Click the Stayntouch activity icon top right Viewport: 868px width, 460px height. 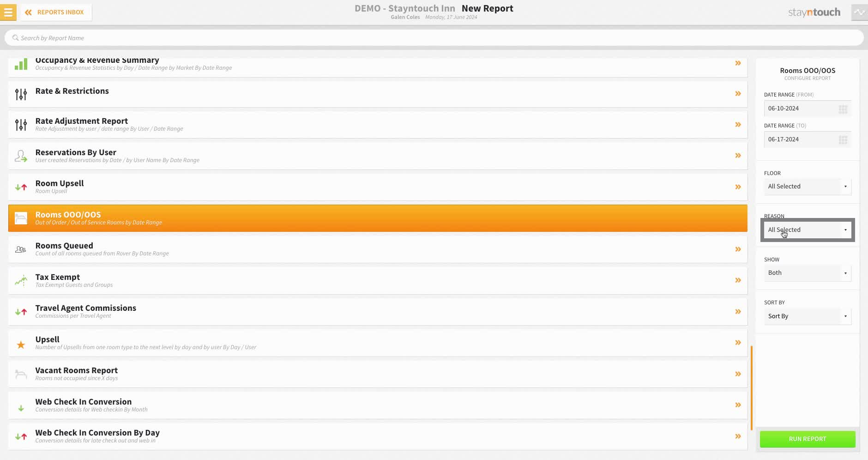click(x=859, y=12)
